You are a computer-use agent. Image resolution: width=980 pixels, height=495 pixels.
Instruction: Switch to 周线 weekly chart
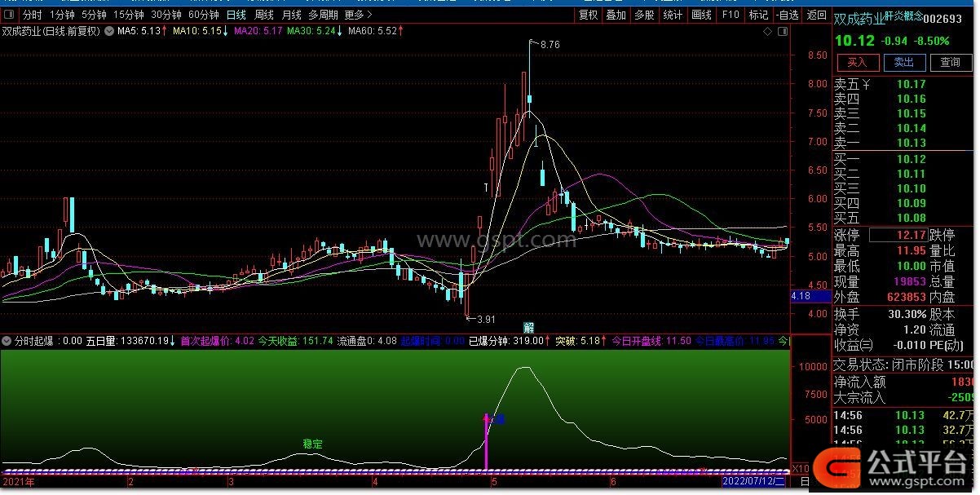[x=263, y=15]
